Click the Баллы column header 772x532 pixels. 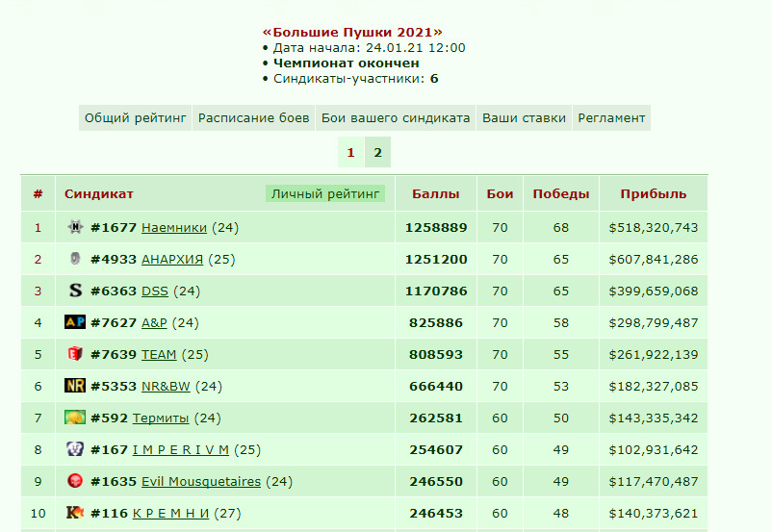(436, 194)
